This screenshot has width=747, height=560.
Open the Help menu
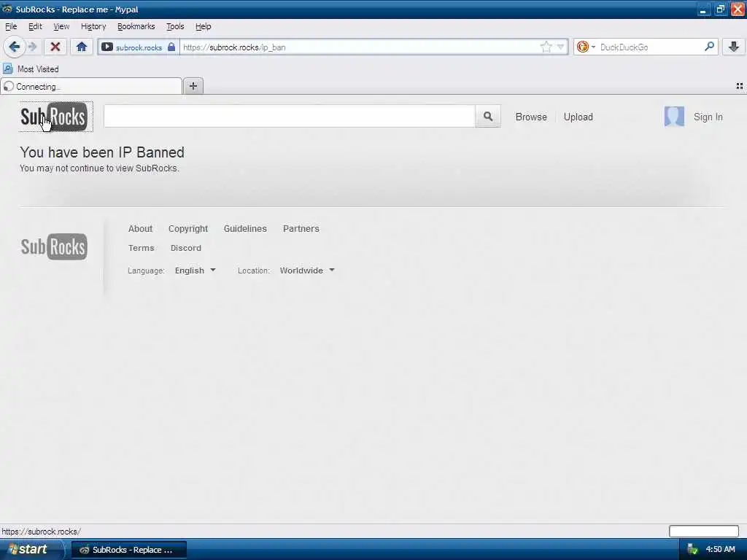click(203, 27)
